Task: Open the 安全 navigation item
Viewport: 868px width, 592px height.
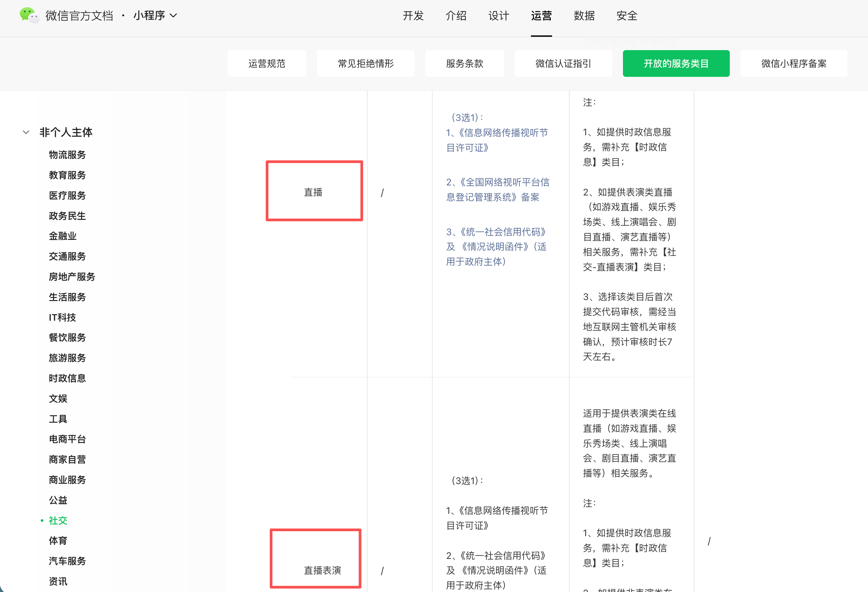Action: 627,16
